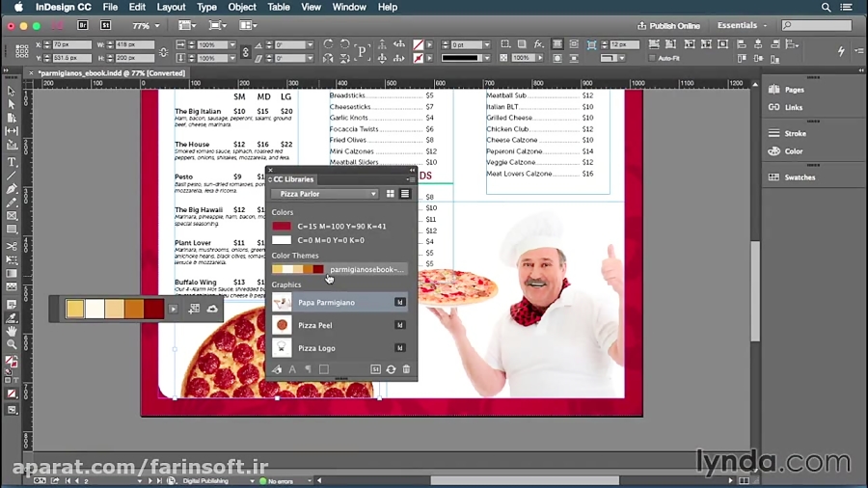868x488 pixels.
Task: Select the Pizza Peel graphic
Action: click(x=339, y=325)
